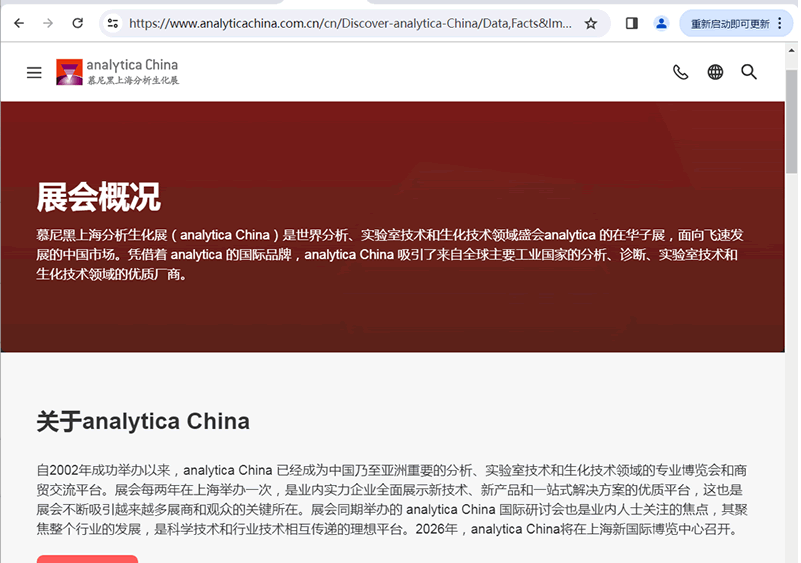View site information icon in address bar
Image resolution: width=801 pixels, height=563 pixels.
113,23
